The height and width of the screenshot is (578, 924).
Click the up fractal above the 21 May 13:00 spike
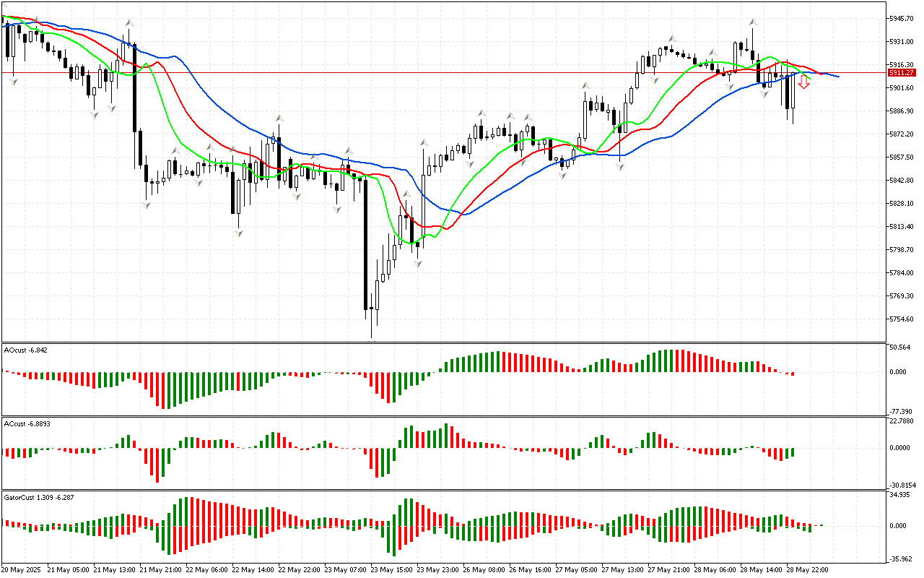[x=128, y=23]
